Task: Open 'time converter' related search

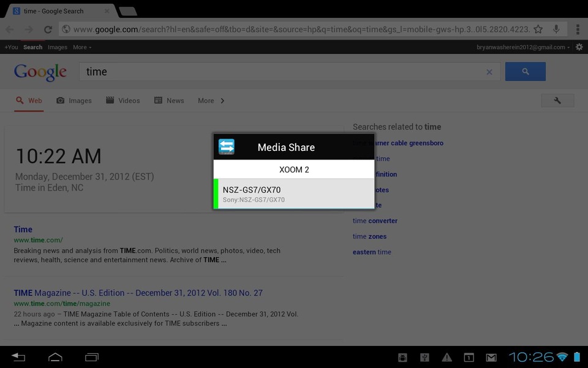Action: [x=375, y=221]
